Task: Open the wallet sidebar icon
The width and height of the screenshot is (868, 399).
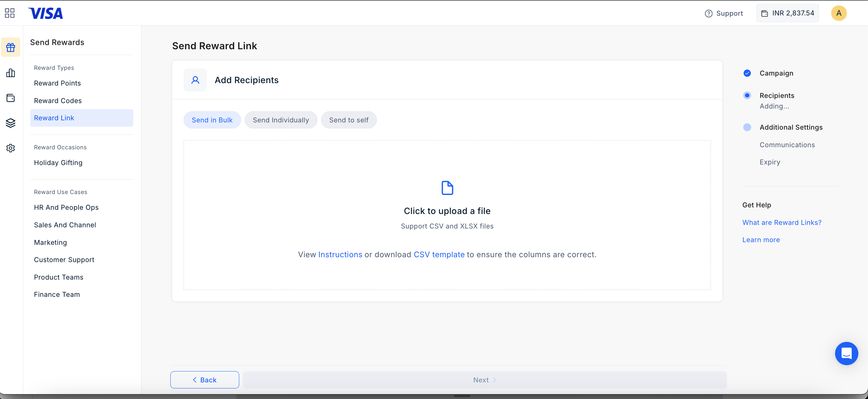Action: (11, 98)
